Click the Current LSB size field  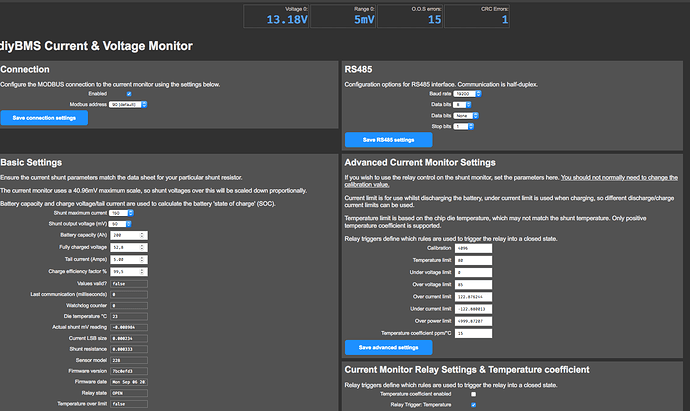(129, 338)
